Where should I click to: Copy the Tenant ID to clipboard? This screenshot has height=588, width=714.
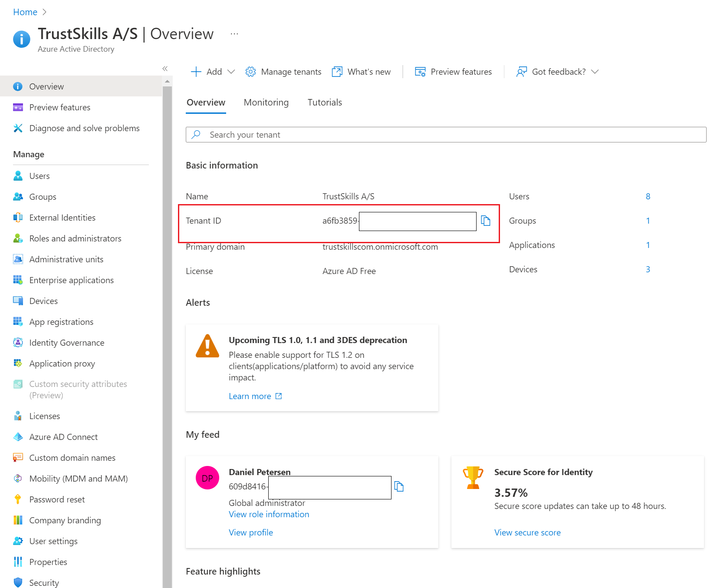[486, 221]
